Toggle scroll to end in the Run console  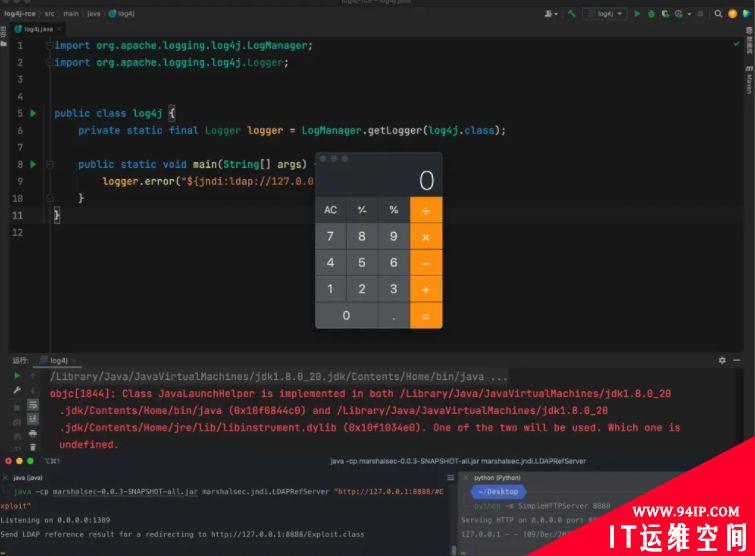[x=33, y=419]
